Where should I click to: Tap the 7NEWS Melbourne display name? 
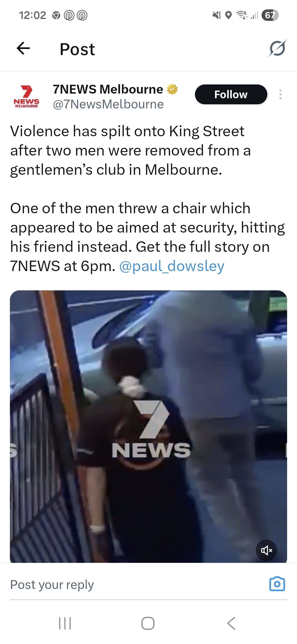pos(108,89)
